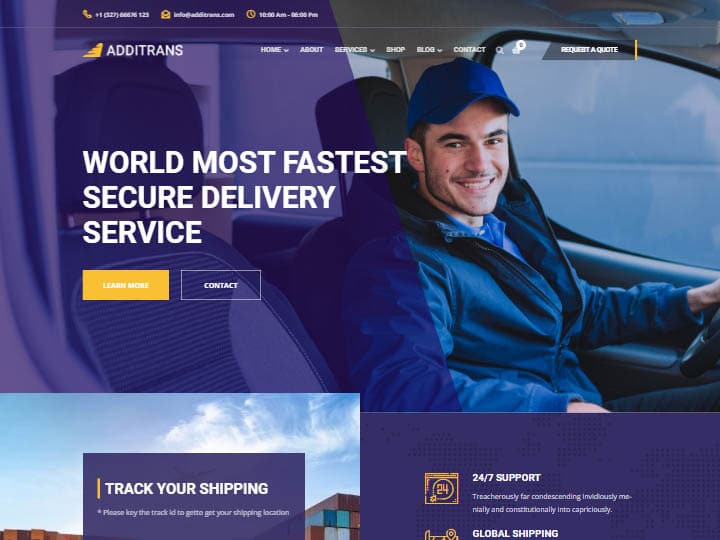This screenshot has height=540, width=720.
Task: Click the outlined Contact hero button
Action: [221, 285]
